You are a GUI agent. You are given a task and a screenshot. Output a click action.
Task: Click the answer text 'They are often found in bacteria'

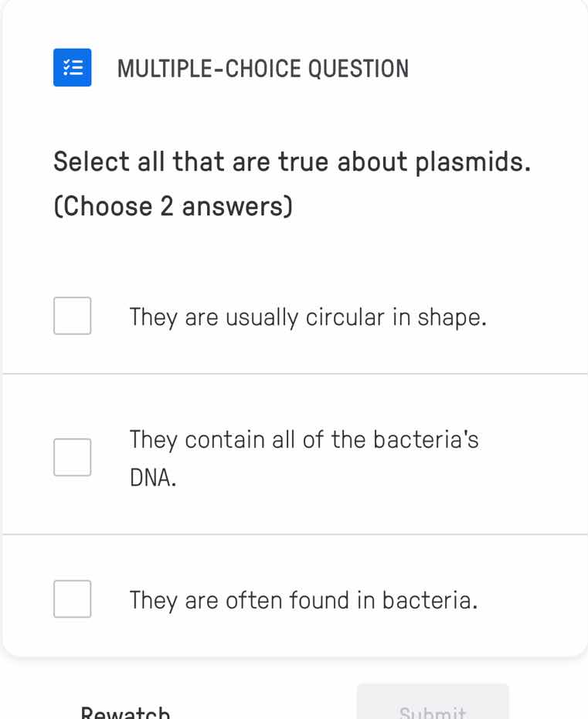coord(304,600)
